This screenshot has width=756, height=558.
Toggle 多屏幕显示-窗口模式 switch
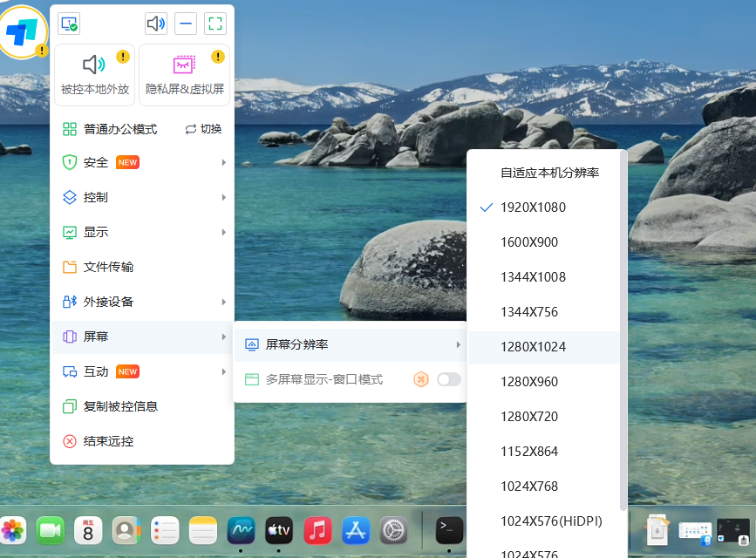449,379
